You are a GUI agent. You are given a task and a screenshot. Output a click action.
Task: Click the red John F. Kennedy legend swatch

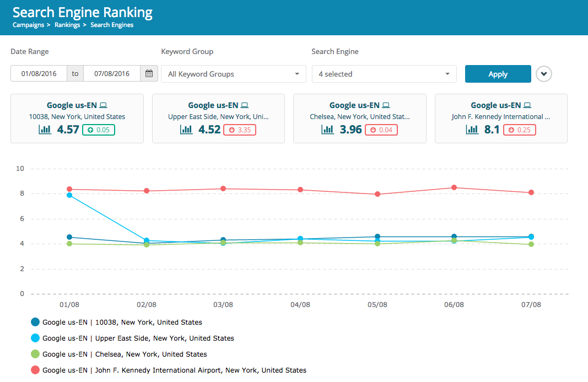tap(36, 370)
